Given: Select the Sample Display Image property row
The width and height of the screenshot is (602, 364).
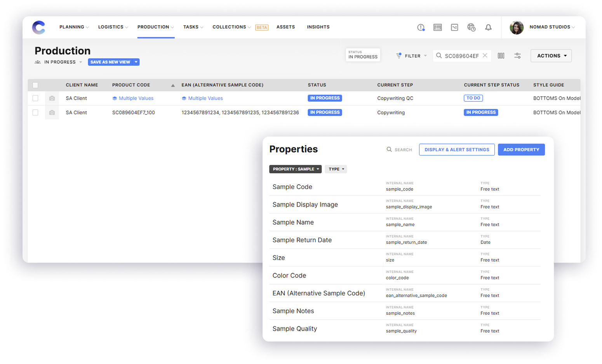Looking at the screenshot, I should click(x=405, y=205).
